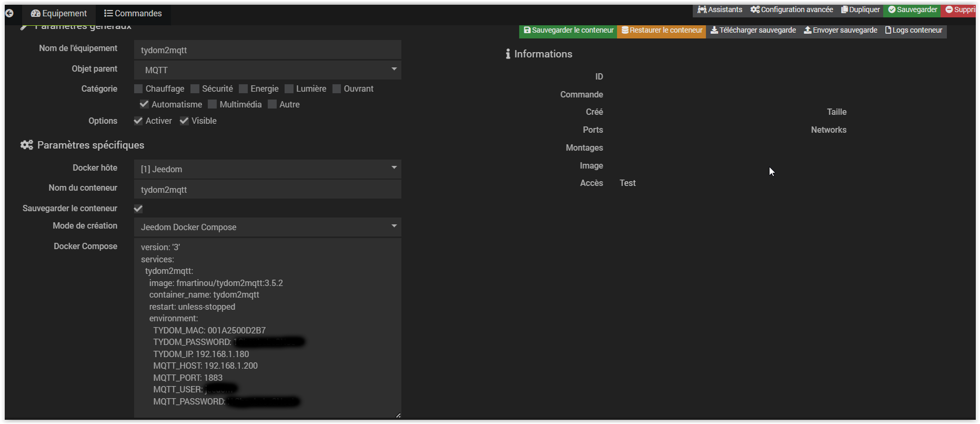Click inside the Docker Compose text area
Viewport: 980px width, 424px height.
267,328
